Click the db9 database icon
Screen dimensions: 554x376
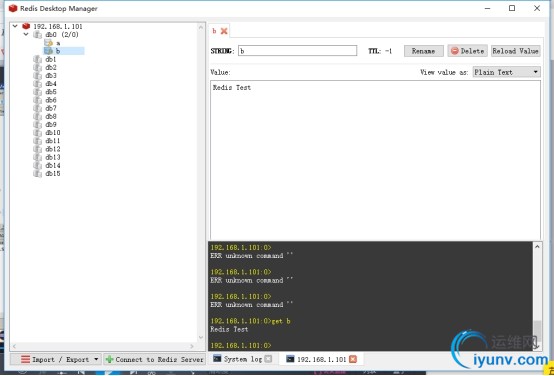37,124
